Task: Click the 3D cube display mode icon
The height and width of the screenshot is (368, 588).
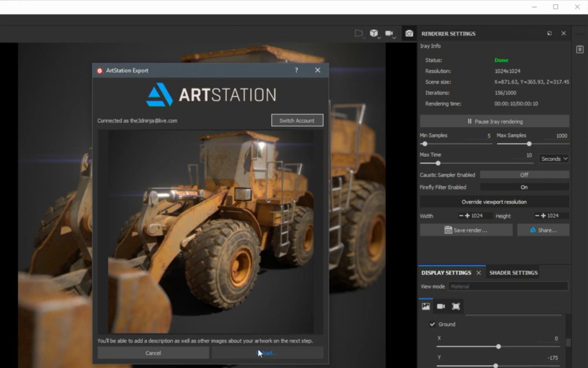Action: 374,33
